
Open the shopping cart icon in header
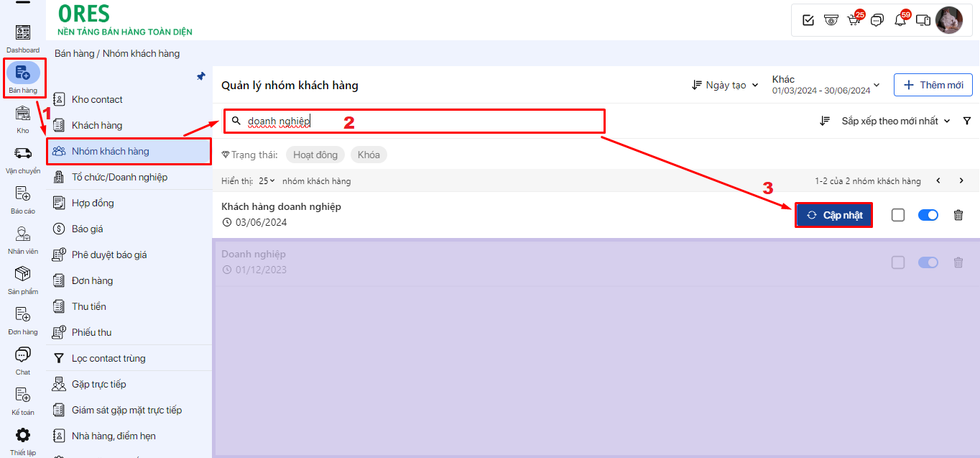(x=854, y=20)
